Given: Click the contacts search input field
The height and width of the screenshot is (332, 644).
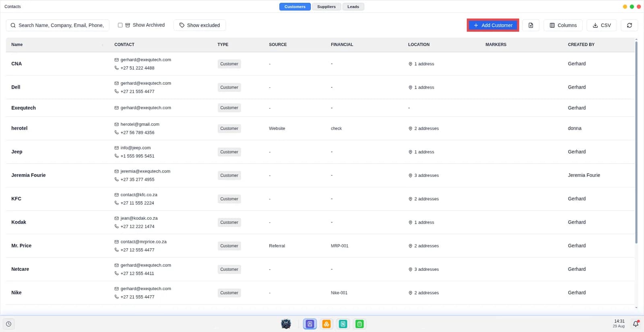Looking at the screenshot, I should [58, 25].
